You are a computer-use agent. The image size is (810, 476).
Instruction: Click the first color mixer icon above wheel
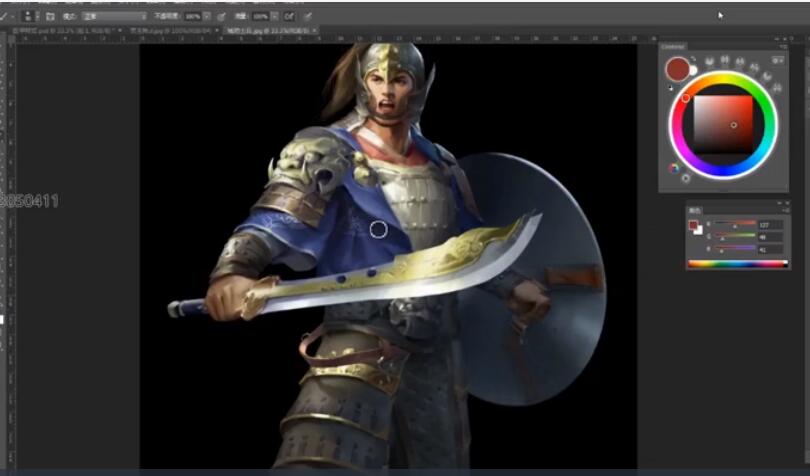[710, 61]
